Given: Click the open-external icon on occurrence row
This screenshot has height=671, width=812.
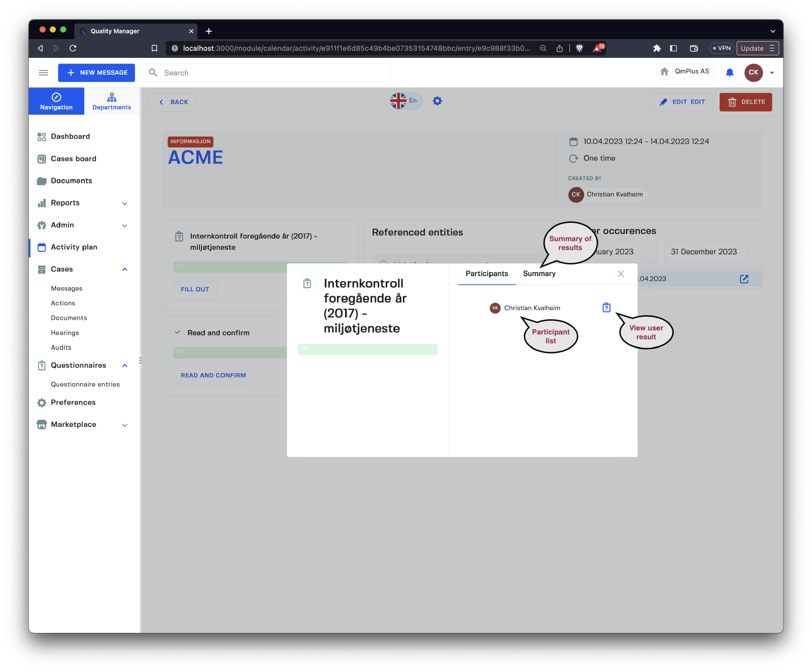Looking at the screenshot, I should [744, 279].
